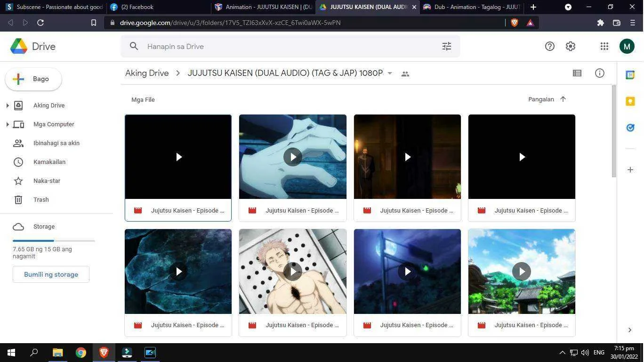Open Brave Rewards triangle icon
Image resolution: width=644 pixels, height=362 pixels.
tap(530, 23)
